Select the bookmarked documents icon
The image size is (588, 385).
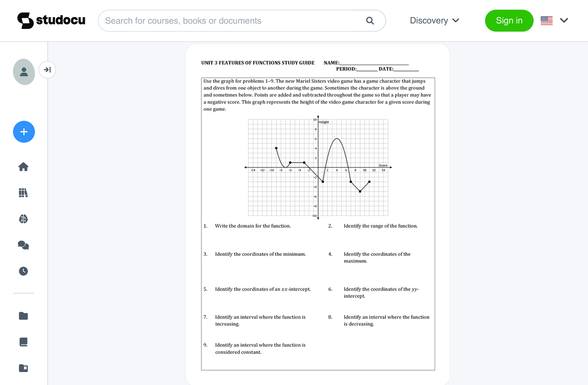tap(23, 368)
